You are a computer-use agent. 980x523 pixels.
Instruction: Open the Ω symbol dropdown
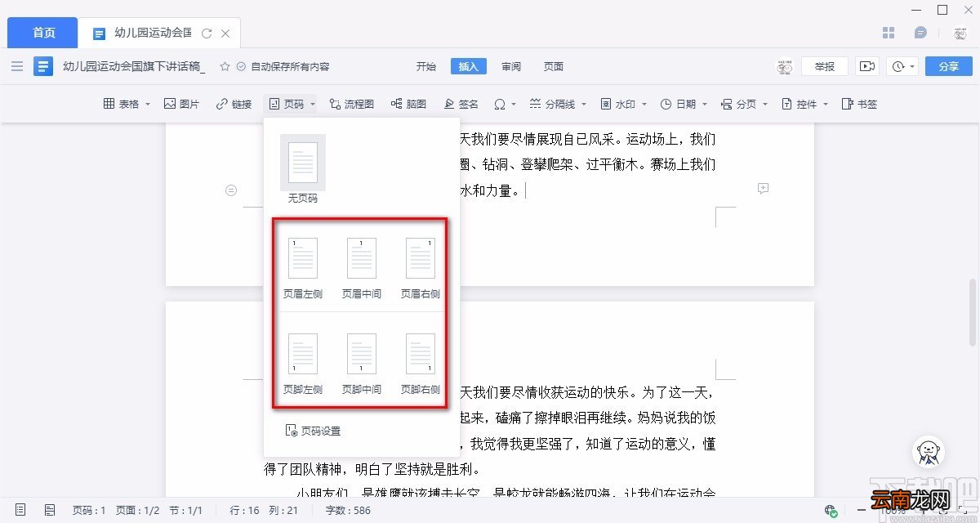[504, 104]
